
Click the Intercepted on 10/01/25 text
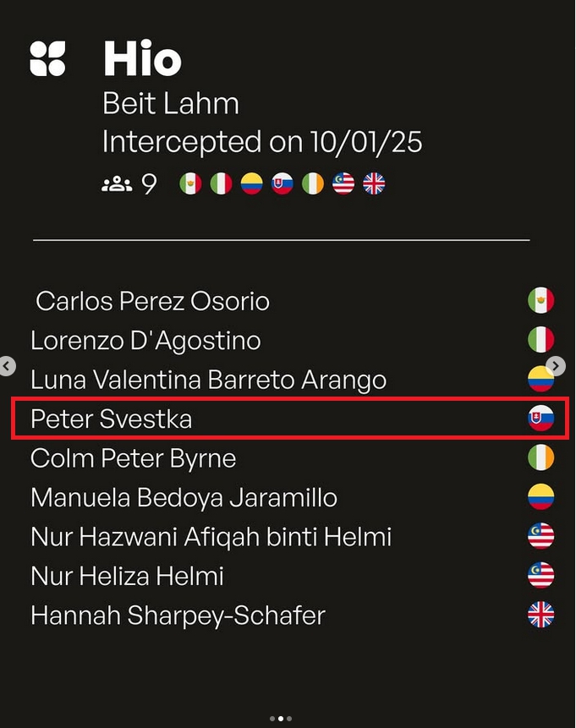(x=262, y=141)
